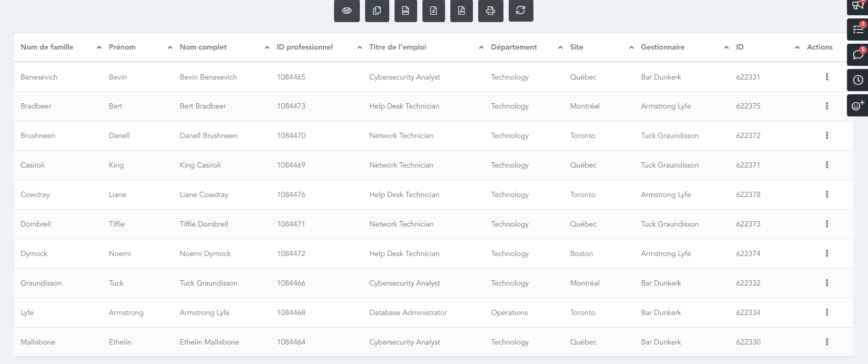Sort by Titre de l'emploi column
868x364 pixels.
pyautogui.click(x=398, y=47)
